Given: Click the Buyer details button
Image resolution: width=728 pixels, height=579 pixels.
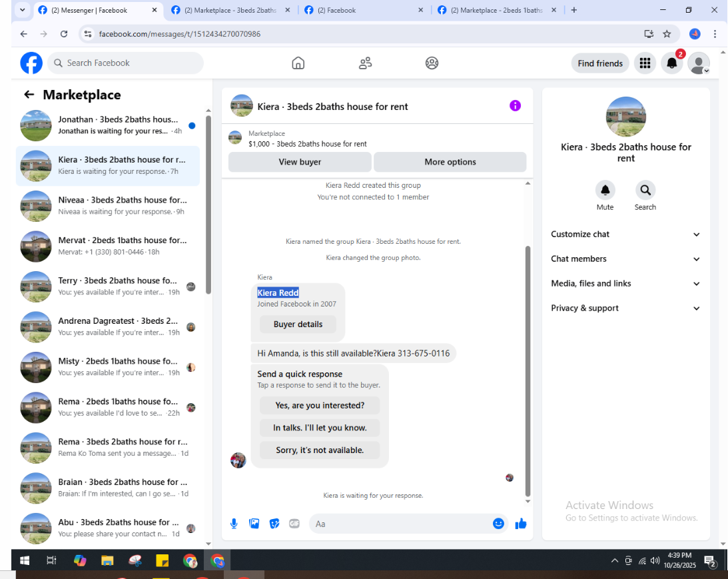Looking at the screenshot, I should click(298, 324).
